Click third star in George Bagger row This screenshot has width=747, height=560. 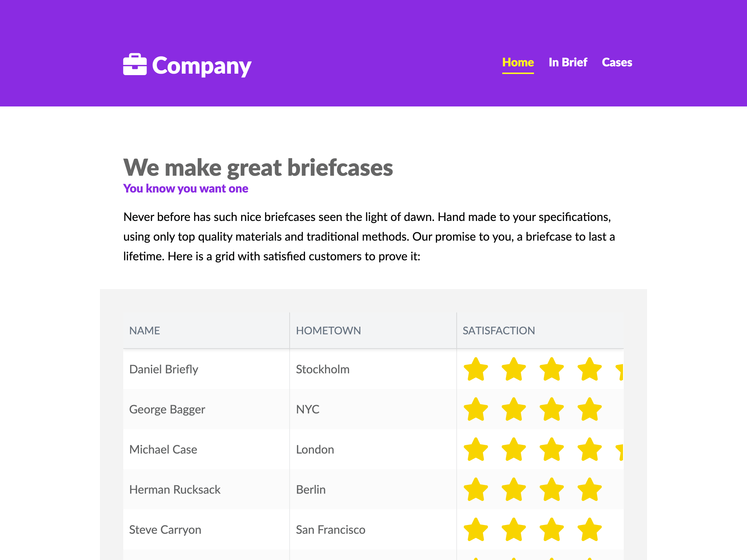tap(552, 409)
